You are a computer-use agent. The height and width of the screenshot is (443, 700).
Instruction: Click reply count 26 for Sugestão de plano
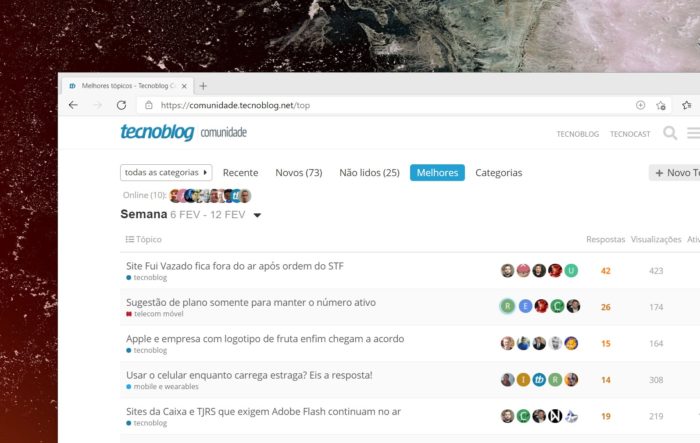click(x=605, y=307)
